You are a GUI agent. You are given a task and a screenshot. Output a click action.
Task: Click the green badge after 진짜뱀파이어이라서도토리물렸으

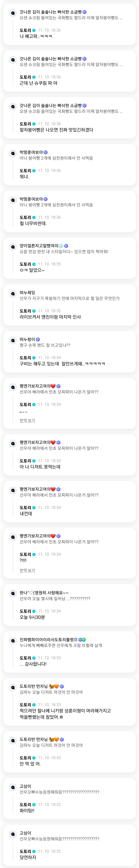[84, 639]
